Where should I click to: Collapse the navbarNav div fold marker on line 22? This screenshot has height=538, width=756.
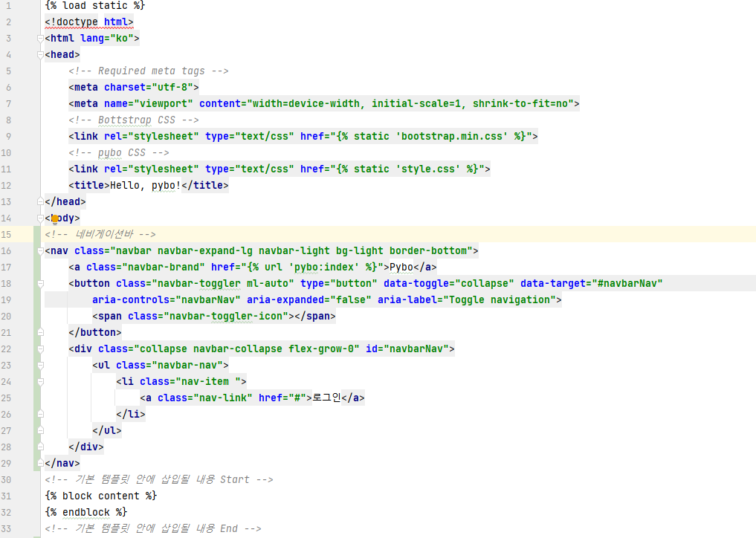[40, 349]
